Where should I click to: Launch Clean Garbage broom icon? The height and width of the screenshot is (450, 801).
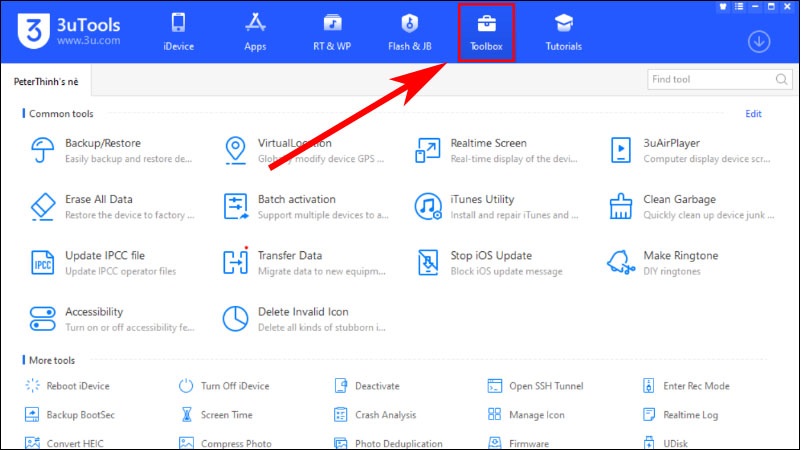(x=621, y=206)
